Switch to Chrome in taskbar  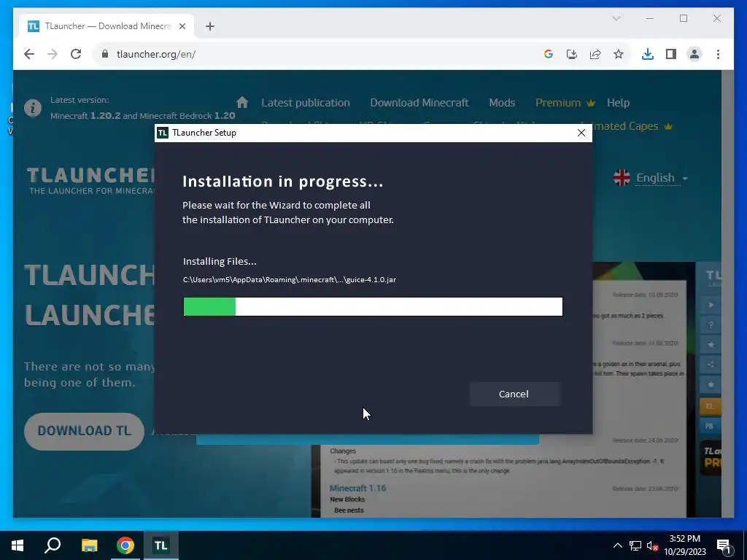coord(125,545)
